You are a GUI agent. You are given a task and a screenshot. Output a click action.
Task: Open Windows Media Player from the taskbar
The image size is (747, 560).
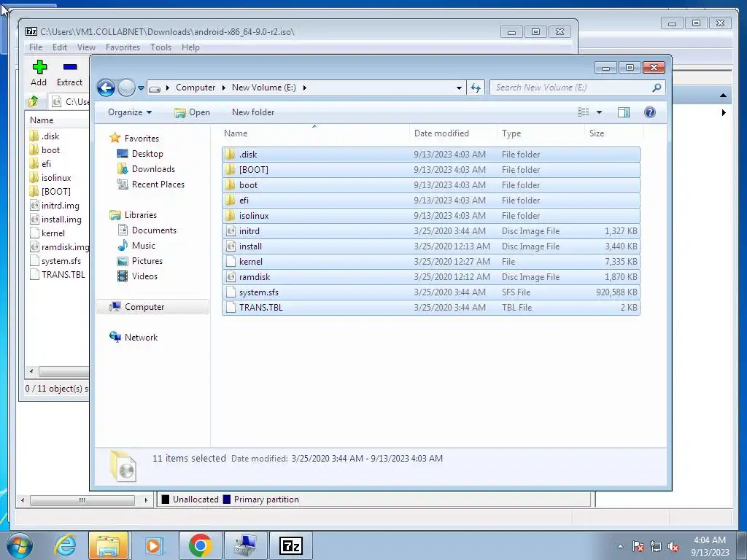(x=154, y=545)
